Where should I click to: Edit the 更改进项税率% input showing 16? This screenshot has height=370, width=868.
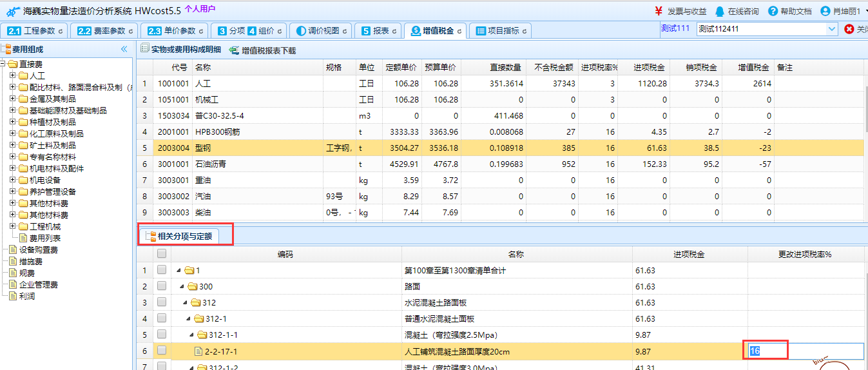coord(805,351)
